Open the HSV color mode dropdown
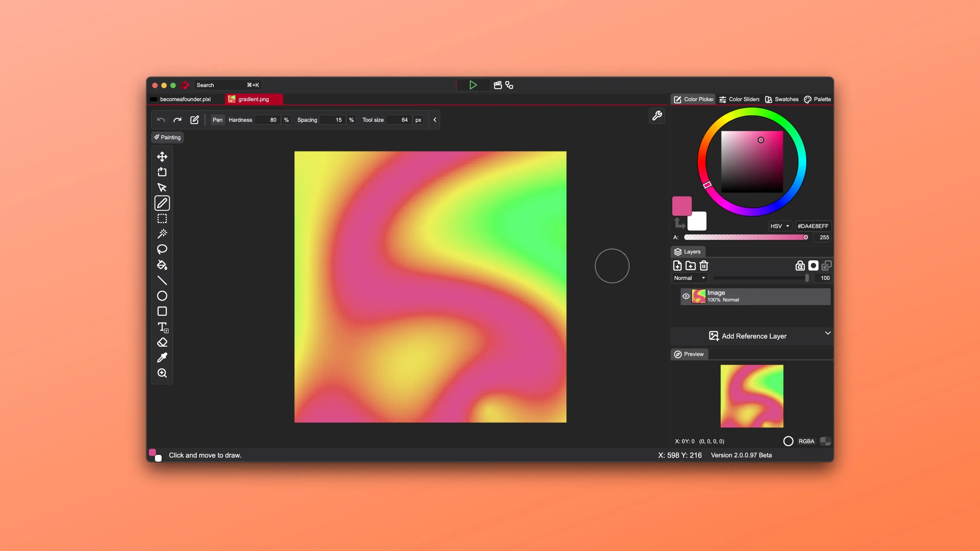This screenshot has width=980, height=551. coord(780,226)
